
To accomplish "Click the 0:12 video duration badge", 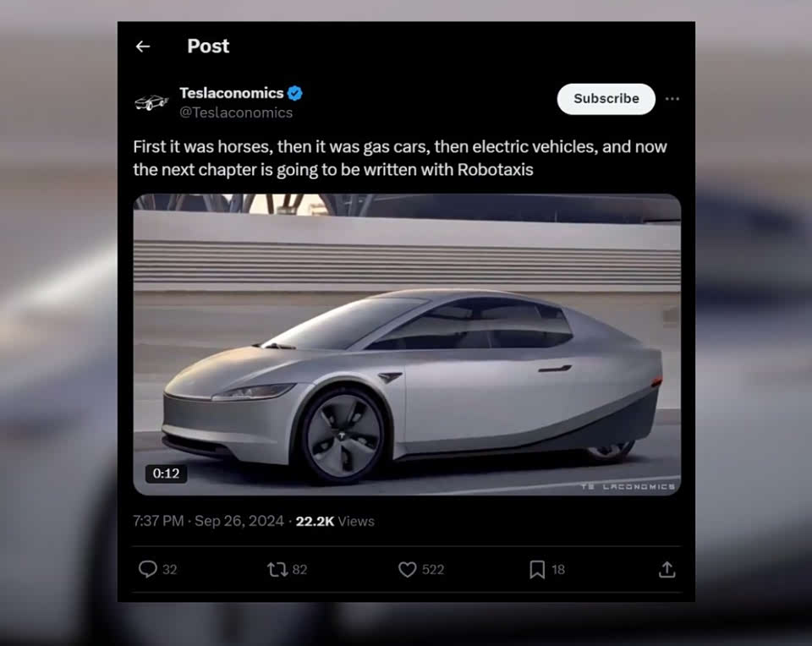I will [x=167, y=474].
